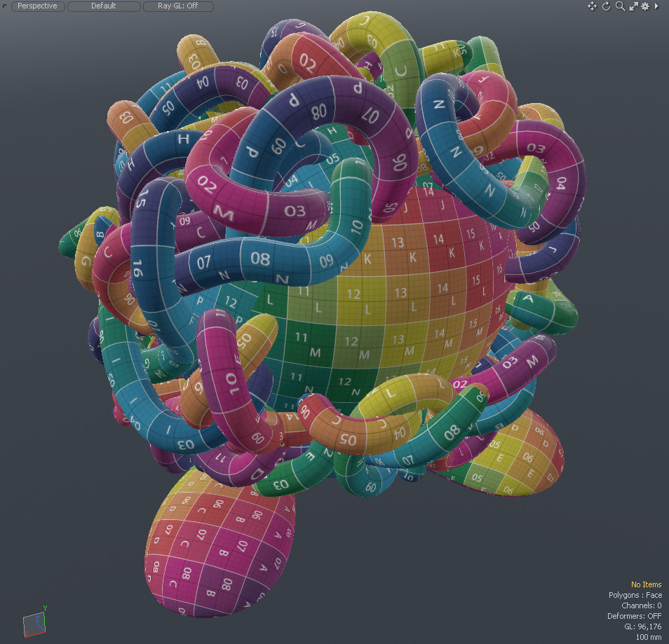Switch the Polygons : Face selection mode
The image size is (669, 644).
(635, 595)
